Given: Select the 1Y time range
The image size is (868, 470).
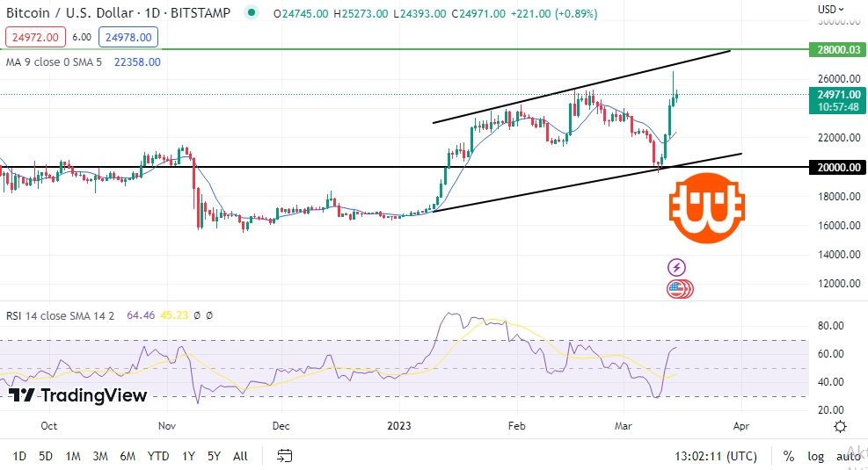Looking at the screenshot, I should [188, 456].
